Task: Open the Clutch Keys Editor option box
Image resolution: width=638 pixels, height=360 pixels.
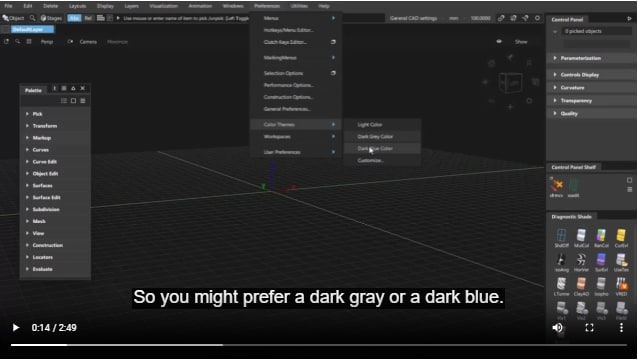Action: tap(333, 42)
